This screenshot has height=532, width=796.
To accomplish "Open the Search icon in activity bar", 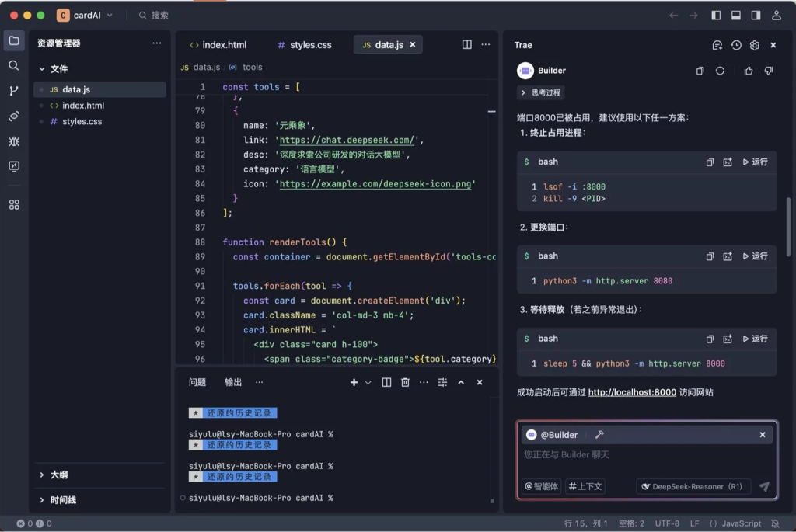I will pyautogui.click(x=14, y=65).
